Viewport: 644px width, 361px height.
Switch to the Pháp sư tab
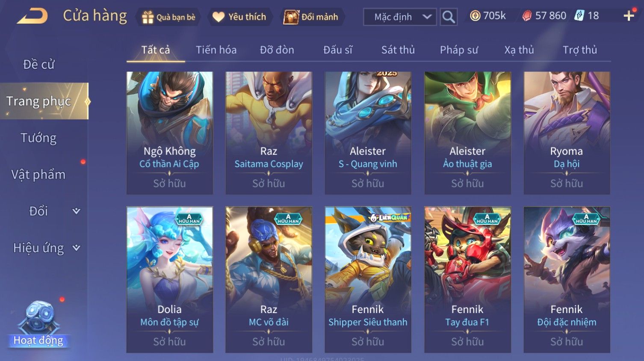click(459, 50)
